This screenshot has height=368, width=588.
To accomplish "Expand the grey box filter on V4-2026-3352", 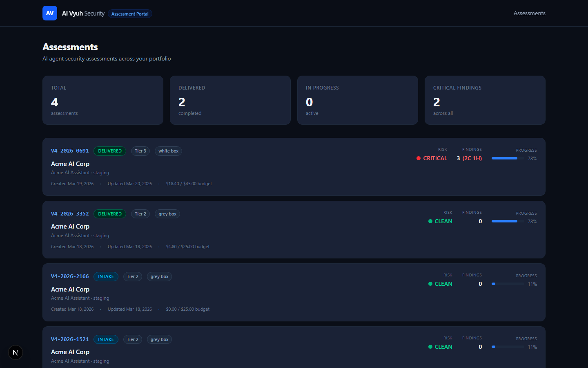I will (x=167, y=214).
